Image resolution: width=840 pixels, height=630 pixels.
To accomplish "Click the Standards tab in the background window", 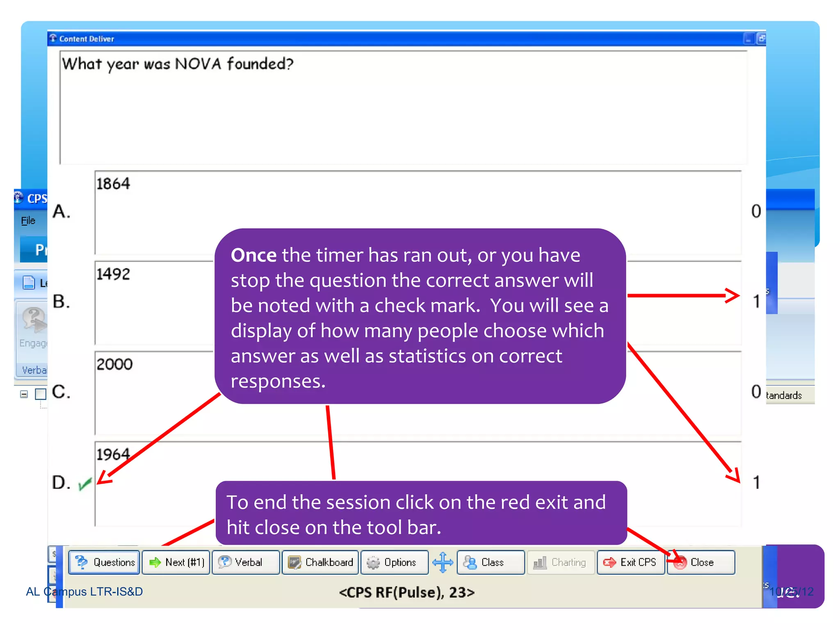I will pyautogui.click(x=784, y=395).
